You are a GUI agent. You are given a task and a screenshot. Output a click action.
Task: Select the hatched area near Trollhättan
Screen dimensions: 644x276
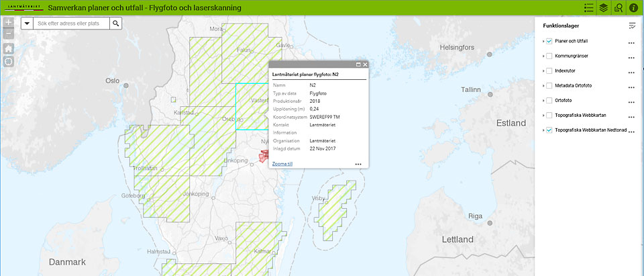pyautogui.click(x=158, y=150)
